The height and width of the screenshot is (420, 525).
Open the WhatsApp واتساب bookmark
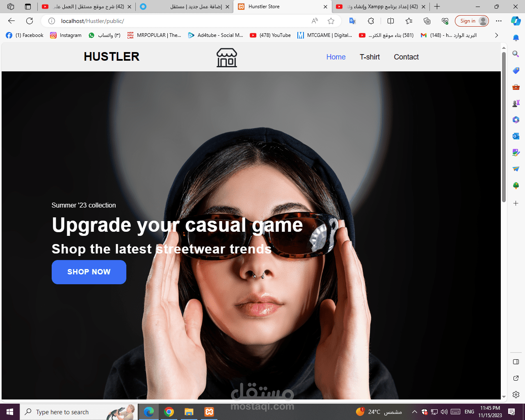(x=104, y=35)
